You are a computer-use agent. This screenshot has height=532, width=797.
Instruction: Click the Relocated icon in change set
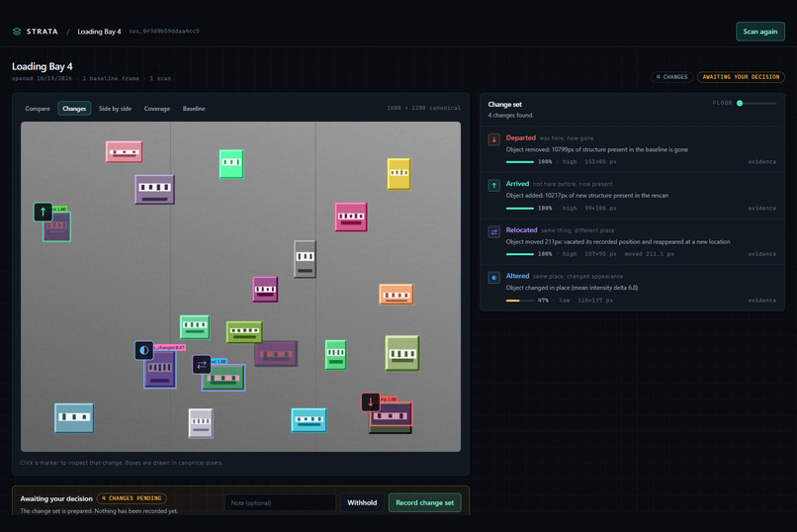[494, 232]
